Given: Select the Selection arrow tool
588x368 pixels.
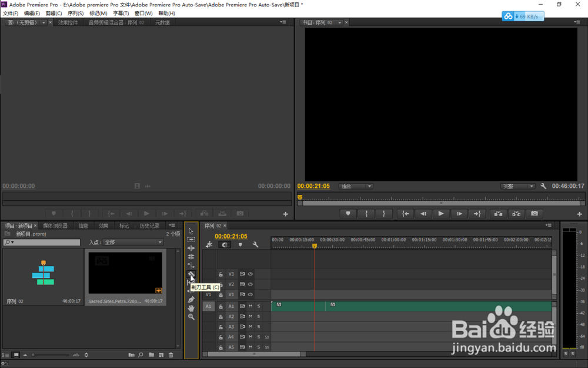Looking at the screenshot, I should coord(191,231).
